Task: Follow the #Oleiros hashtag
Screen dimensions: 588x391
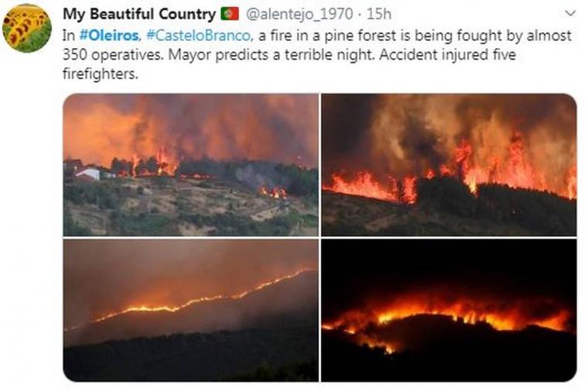Action: pos(109,36)
